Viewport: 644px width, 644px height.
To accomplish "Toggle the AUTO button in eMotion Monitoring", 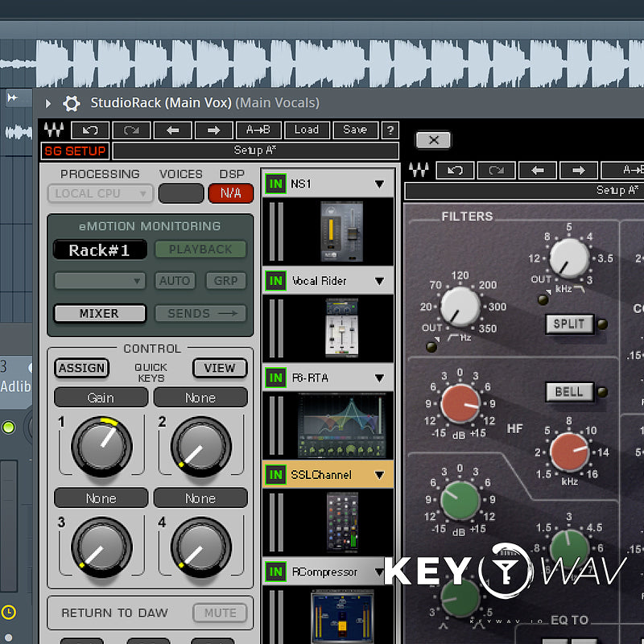I will pos(175,281).
